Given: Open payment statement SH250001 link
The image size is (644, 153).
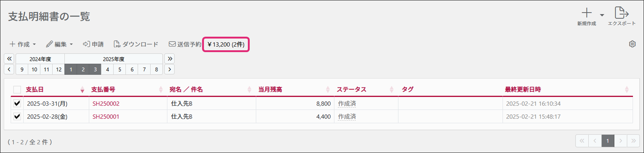Looking at the screenshot, I should click(106, 117).
